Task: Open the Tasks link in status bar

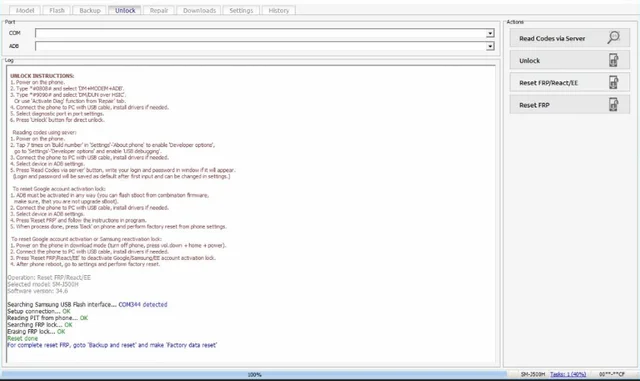Action: [568, 374]
